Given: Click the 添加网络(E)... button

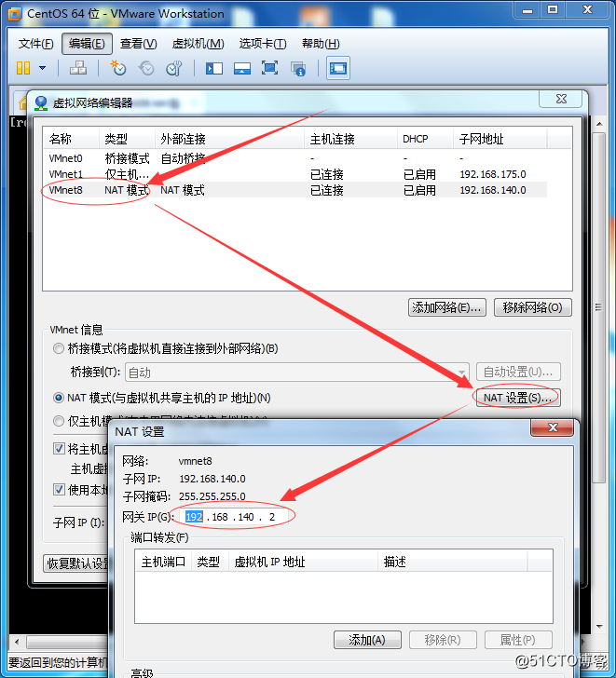Looking at the screenshot, I should pyautogui.click(x=447, y=307).
